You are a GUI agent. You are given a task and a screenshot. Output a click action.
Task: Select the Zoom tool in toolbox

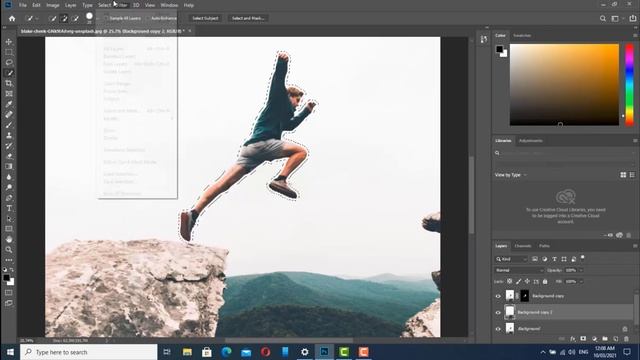(9, 250)
